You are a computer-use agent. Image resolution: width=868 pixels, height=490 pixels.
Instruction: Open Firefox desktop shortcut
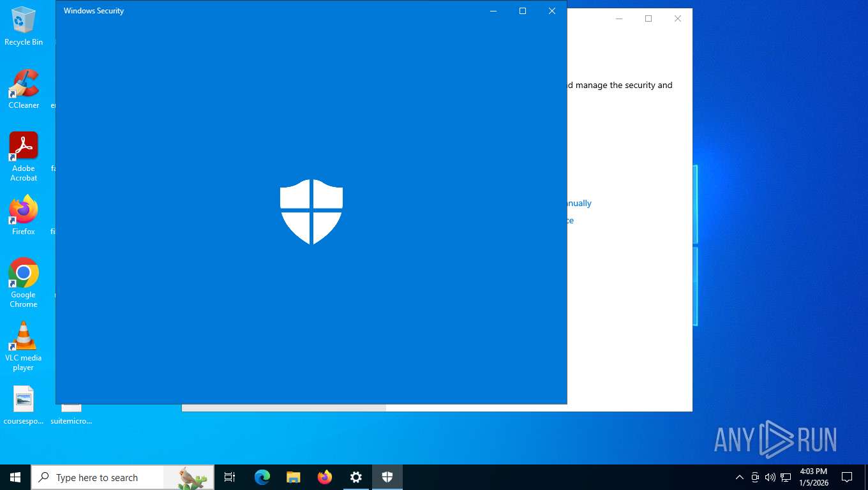pos(24,216)
